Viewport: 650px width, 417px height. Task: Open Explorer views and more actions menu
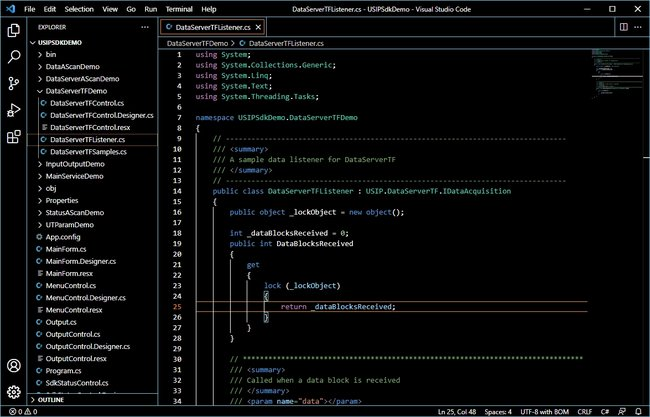(x=146, y=27)
